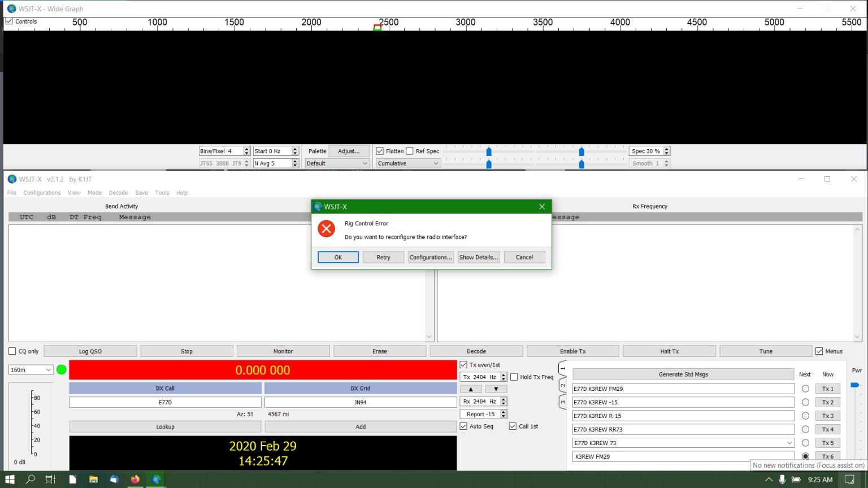
Task: Open the Default palette dropdown
Action: (337, 163)
